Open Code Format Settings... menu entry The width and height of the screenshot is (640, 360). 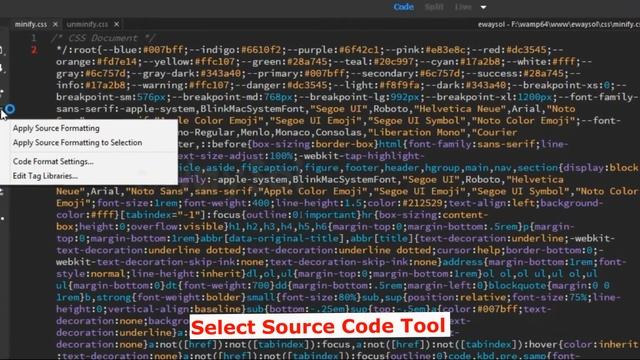[x=53, y=161]
